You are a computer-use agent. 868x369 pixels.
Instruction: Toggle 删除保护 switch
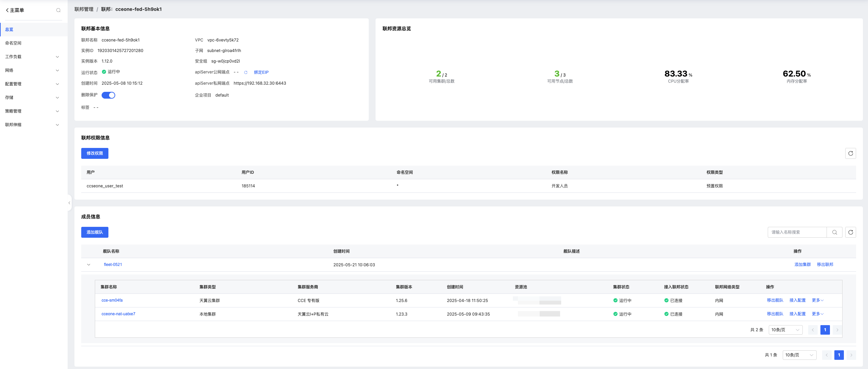pos(108,95)
